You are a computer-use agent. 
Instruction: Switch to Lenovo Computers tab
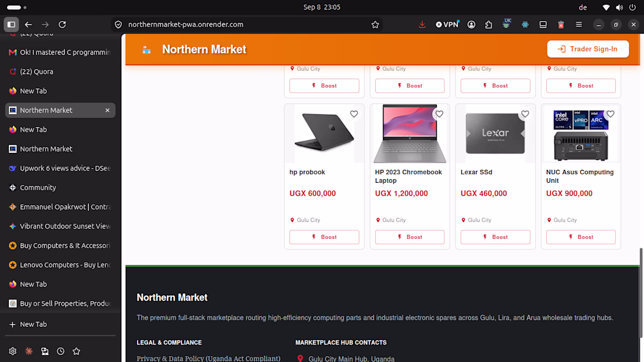(60, 265)
